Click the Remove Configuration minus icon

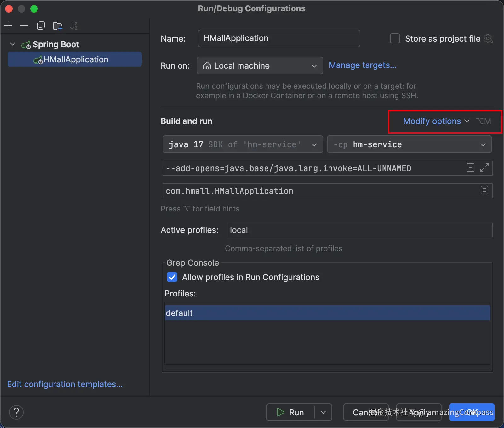(24, 25)
